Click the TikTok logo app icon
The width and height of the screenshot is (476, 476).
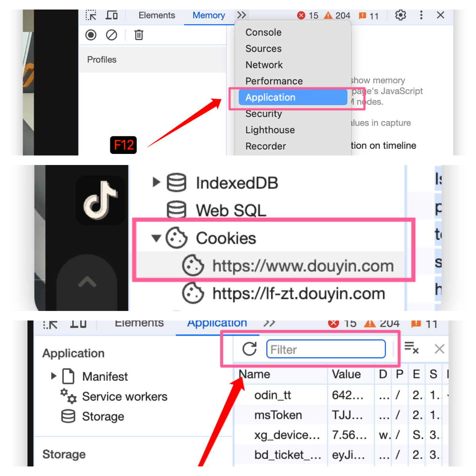point(100,200)
